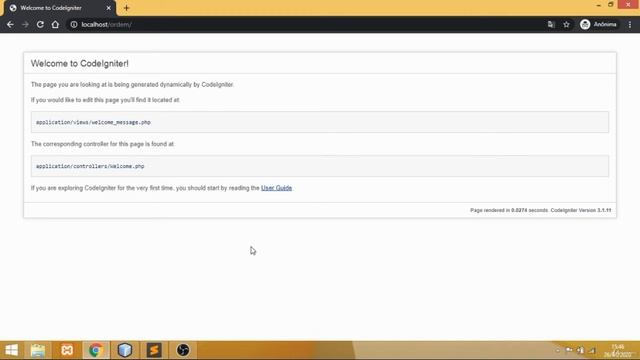
Task: Open a new browser tab
Action: [127, 8]
